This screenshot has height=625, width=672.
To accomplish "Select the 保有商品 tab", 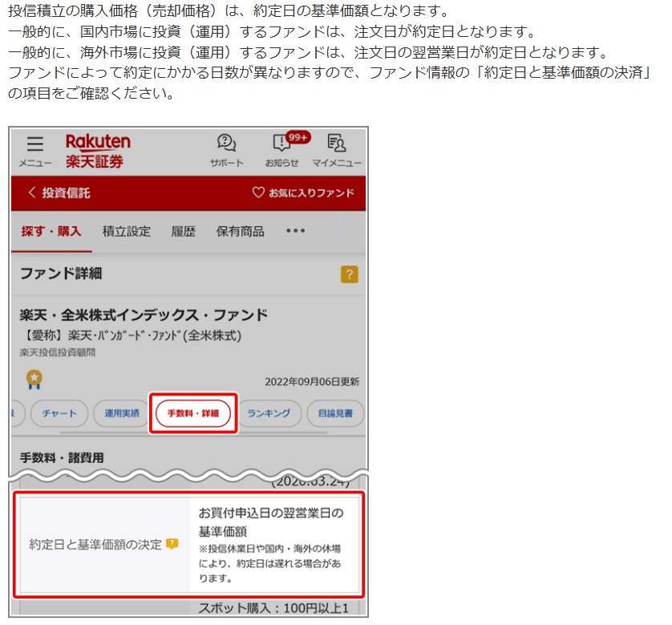I will [240, 231].
